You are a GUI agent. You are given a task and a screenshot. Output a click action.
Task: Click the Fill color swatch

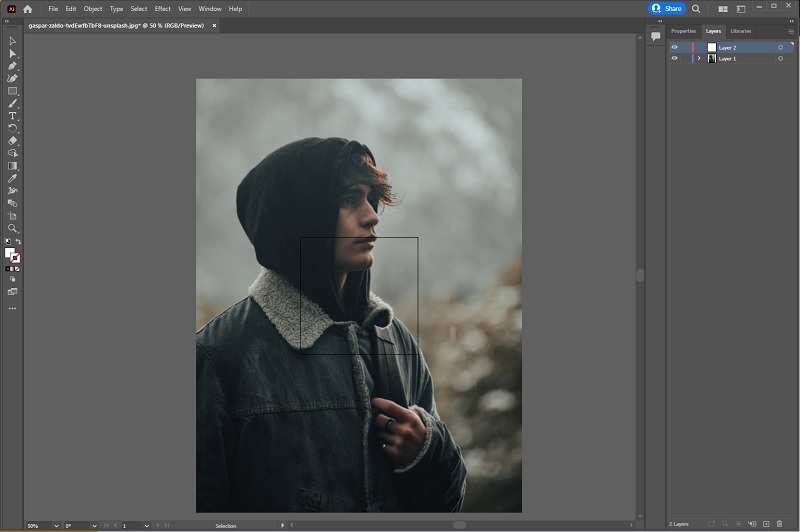point(10,253)
